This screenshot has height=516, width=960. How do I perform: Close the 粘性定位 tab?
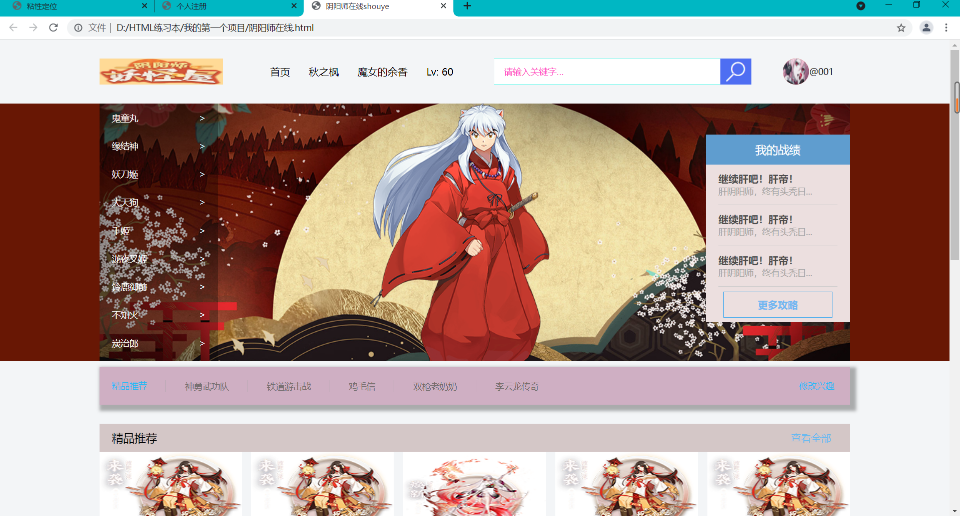[144, 6]
